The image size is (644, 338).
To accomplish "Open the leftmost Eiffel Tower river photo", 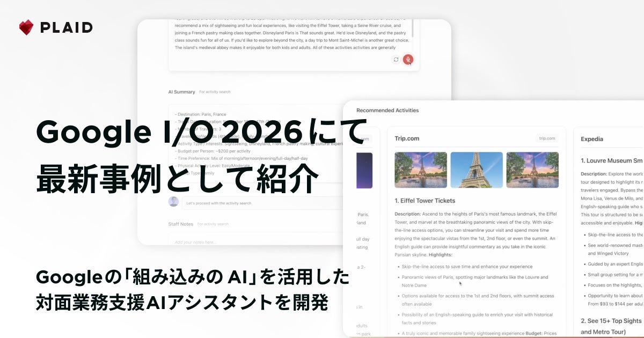I will [x=421, y=170].
